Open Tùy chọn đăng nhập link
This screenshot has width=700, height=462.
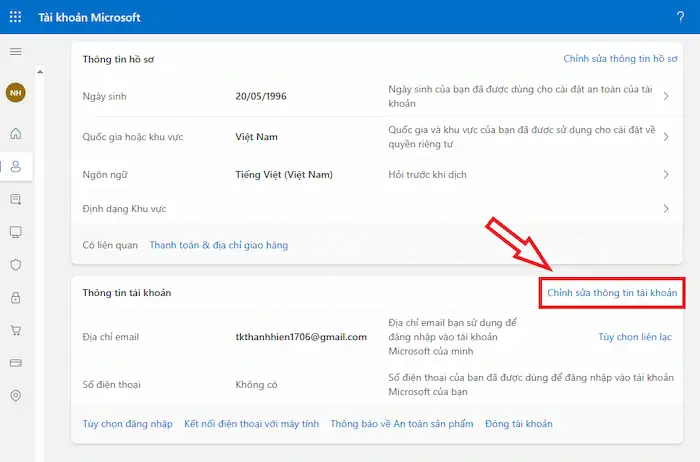pyautogui.click(x=127, y=424)
